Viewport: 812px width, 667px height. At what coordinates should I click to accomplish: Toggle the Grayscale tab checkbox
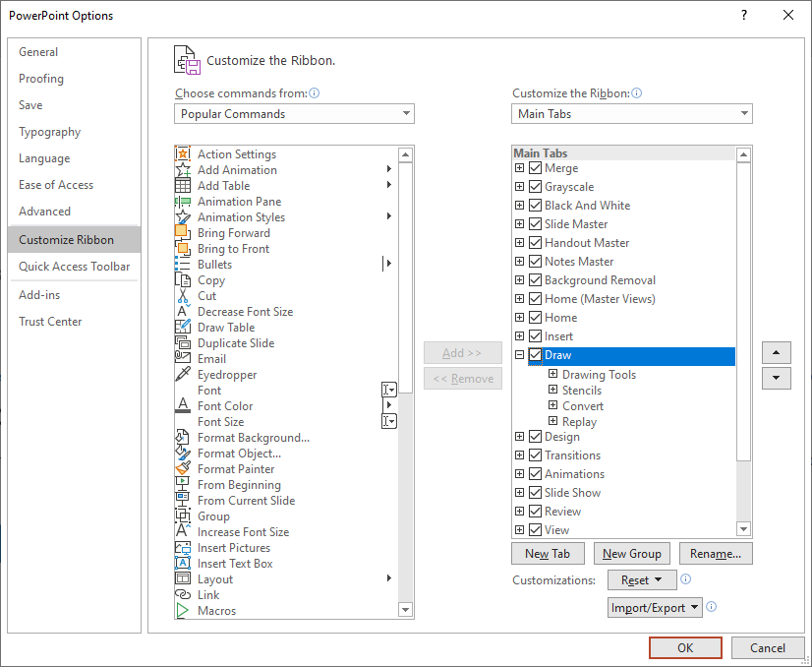click(536, 187)
